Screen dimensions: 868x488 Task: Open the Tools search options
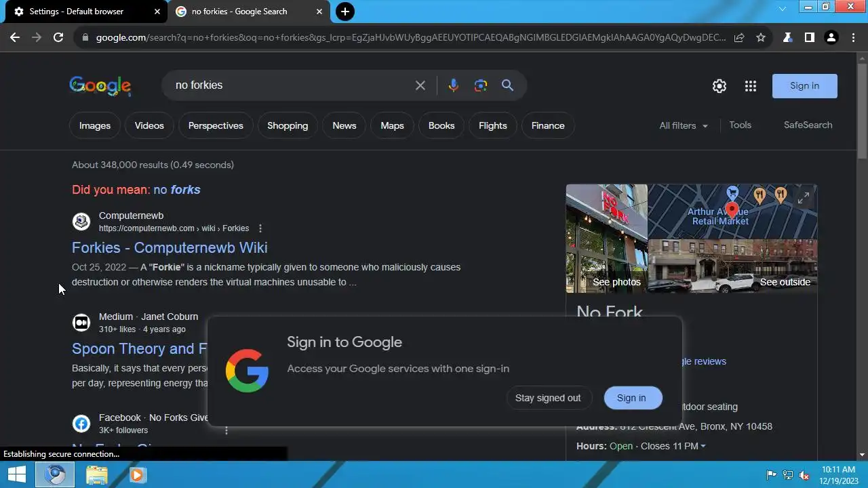click(x=740, y=125)
